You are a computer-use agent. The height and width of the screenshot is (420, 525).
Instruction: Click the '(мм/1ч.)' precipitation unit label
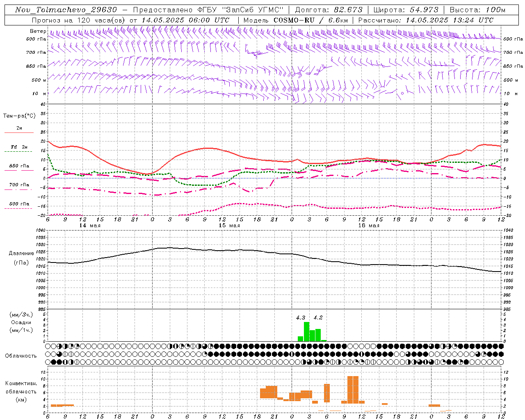point(21,330)
